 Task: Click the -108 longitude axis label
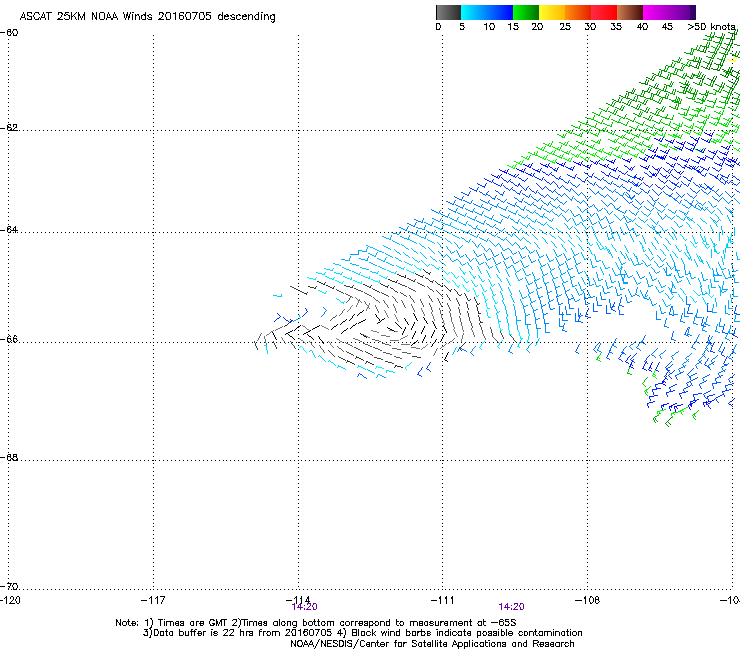click(x=588, y=600)
